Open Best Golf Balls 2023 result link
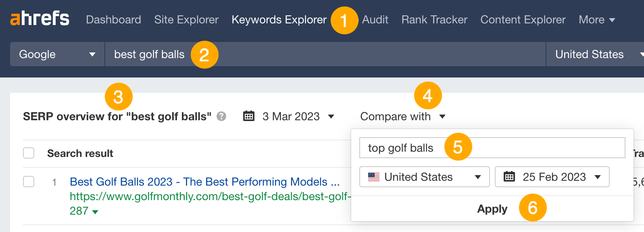 [204, 182]
